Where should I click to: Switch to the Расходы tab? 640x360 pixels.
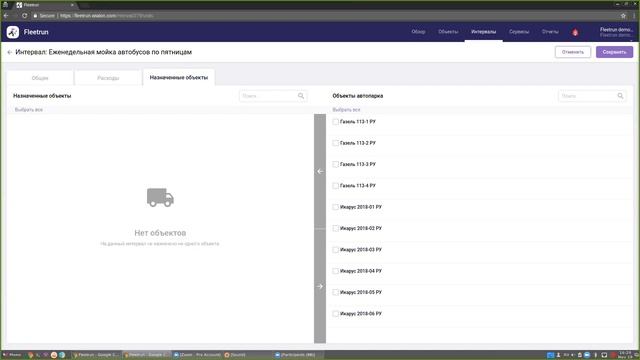point(108,78)
